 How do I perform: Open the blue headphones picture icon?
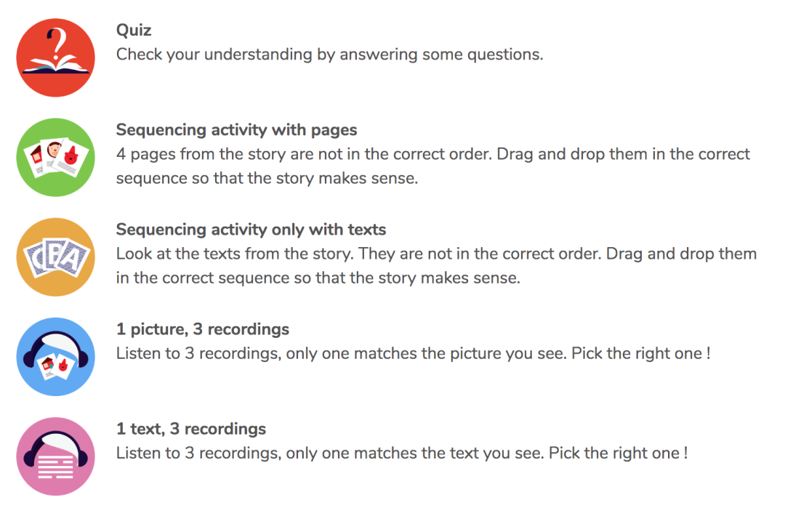[55, 357]
